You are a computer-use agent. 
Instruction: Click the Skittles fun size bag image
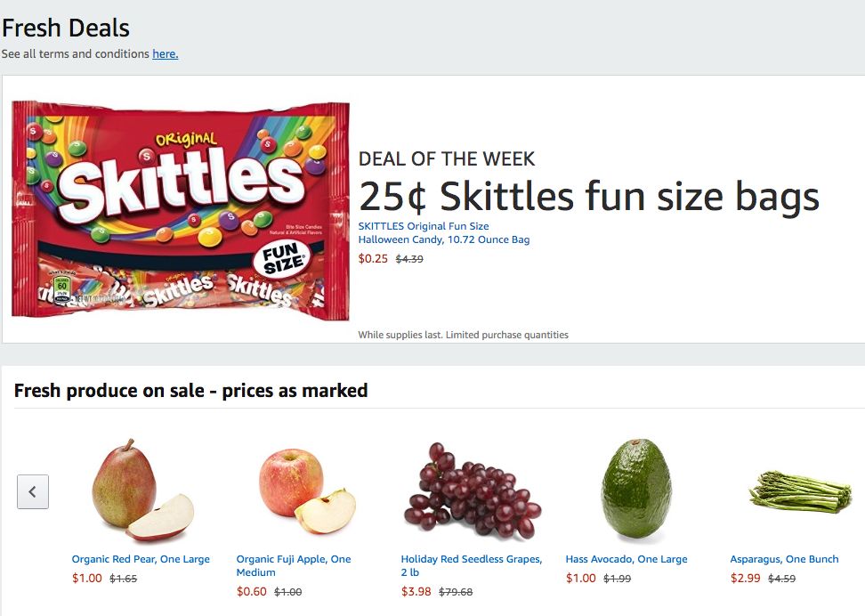180,211
